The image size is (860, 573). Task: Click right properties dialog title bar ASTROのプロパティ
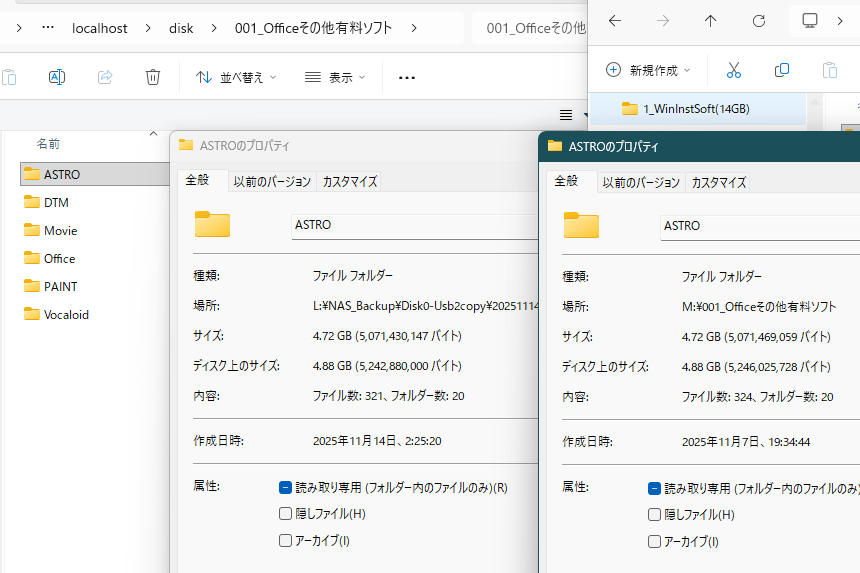click(700, 146)
